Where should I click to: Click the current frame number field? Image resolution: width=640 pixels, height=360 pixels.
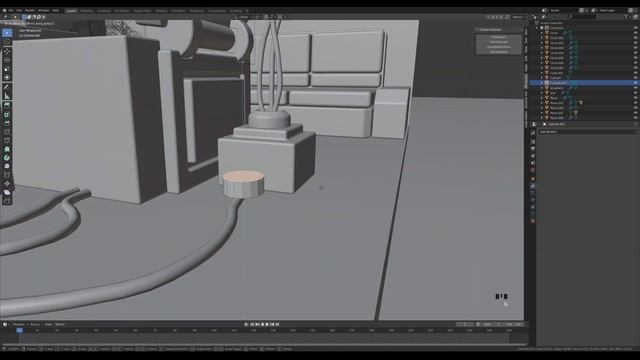[464, 324]
